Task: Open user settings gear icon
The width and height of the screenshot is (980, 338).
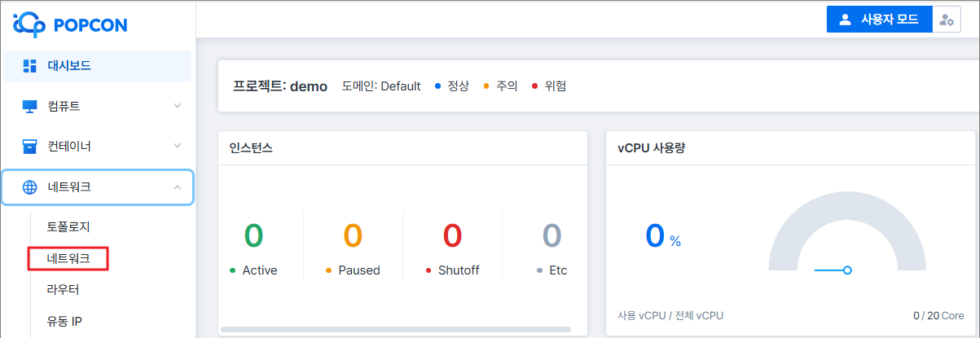Action: coord(946,20)
